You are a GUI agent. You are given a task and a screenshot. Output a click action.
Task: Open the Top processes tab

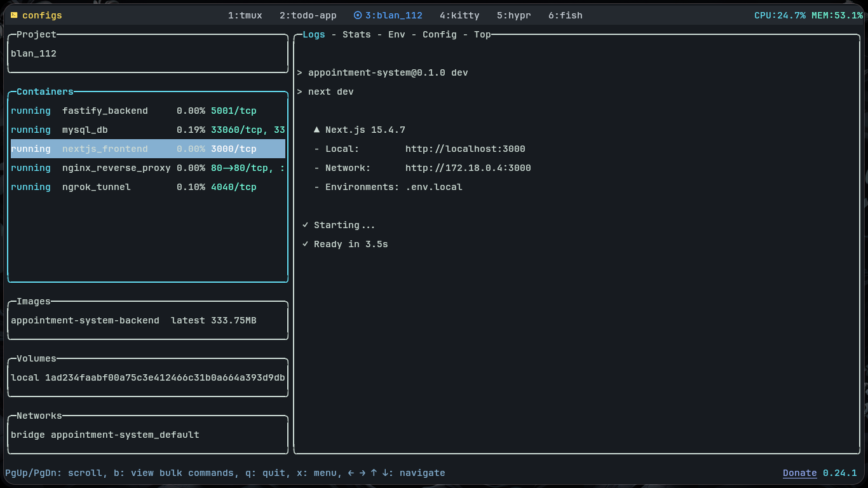pyautogui.click(x=482, y=34)
